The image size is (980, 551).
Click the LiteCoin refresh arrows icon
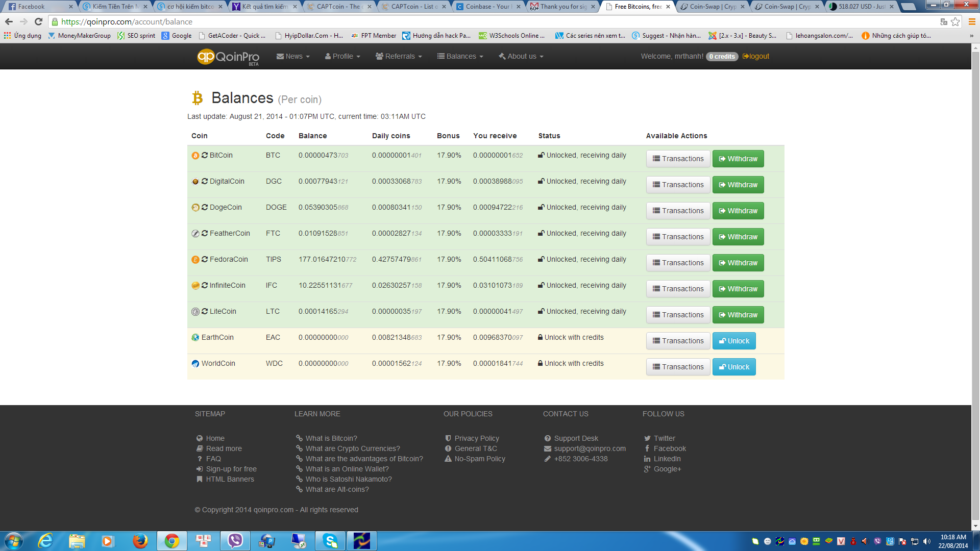click(x=205, y=311)
